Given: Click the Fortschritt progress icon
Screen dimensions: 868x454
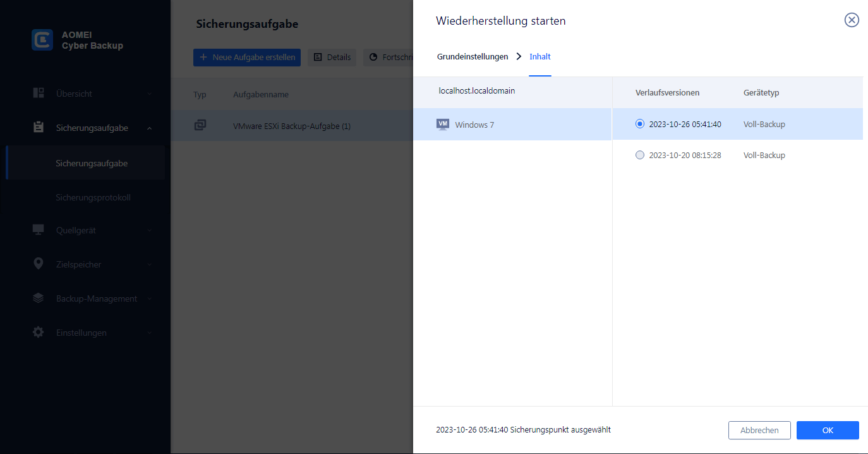Looking at the screenshot, I should 373,57.
